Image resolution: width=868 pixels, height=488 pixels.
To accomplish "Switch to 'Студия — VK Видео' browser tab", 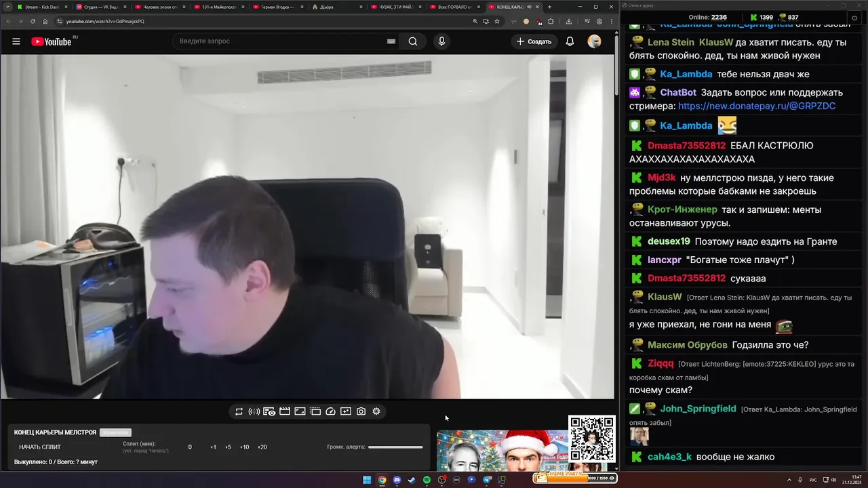I will coord(101,7).
